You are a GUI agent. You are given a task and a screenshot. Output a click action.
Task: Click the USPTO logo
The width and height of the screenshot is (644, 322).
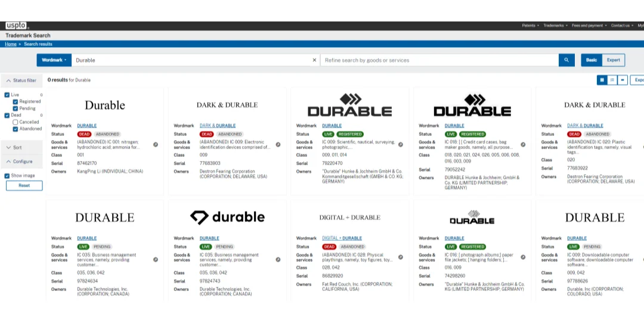[17, 26]
